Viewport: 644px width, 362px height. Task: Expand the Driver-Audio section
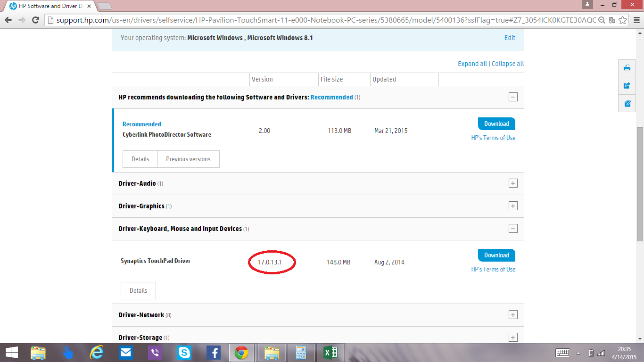pyautogui.click(x=513, y=183)
